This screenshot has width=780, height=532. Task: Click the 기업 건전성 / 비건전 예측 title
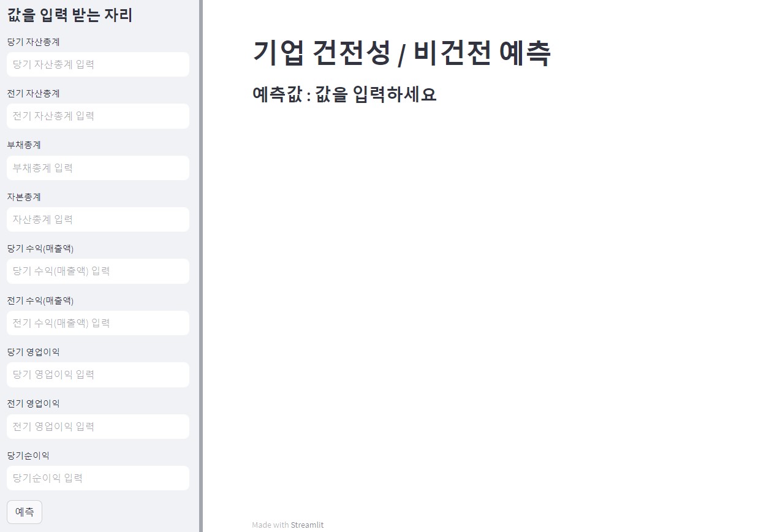pos(401,53)
